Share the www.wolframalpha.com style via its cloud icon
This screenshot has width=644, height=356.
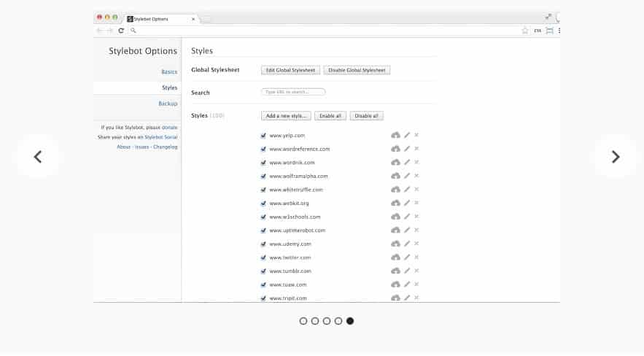(x=395, y=176)
